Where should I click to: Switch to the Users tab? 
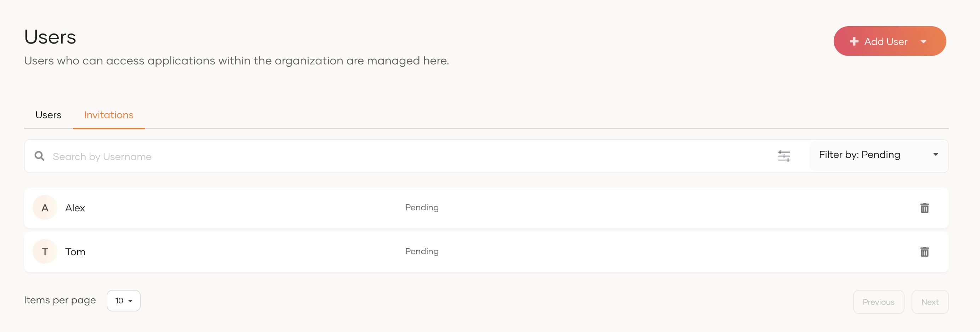[48, 115]
